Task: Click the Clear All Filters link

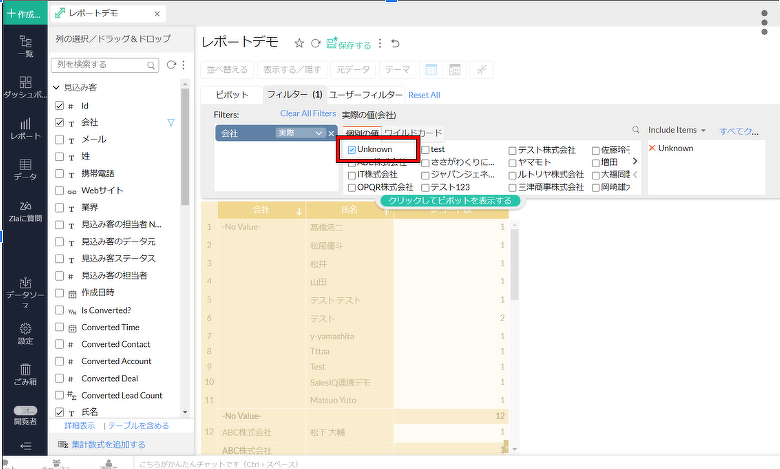Action: 308,114
